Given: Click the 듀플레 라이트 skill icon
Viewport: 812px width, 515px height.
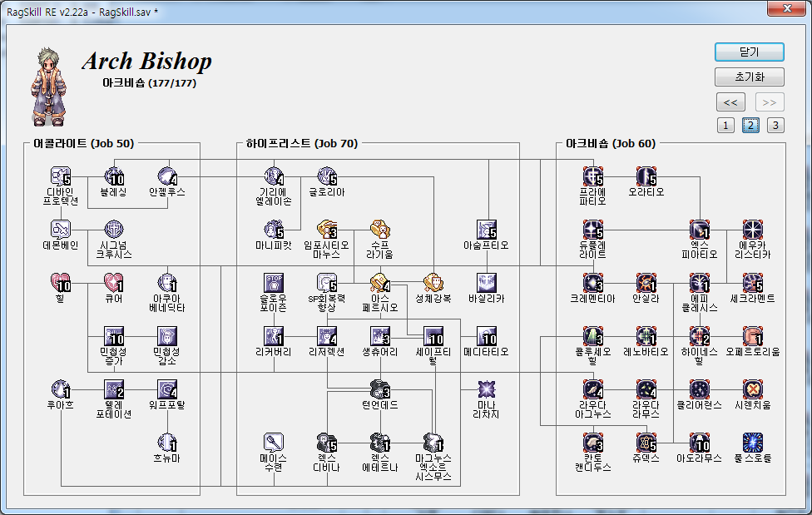Looking at the screenshot, I should (x=593, y=230).
